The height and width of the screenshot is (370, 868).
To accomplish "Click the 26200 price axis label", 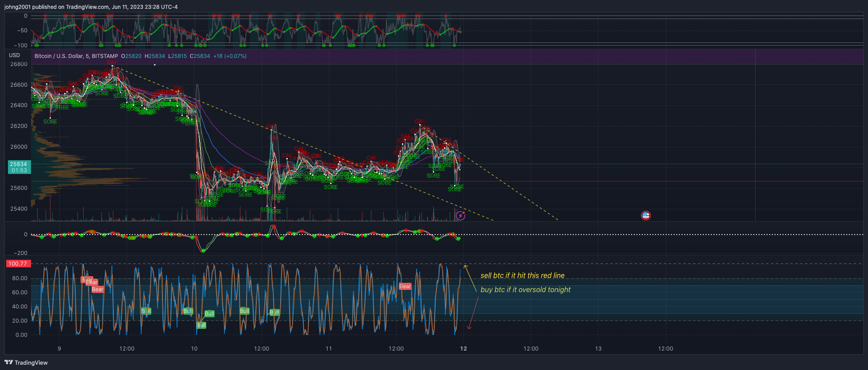I will click(19, 126).
